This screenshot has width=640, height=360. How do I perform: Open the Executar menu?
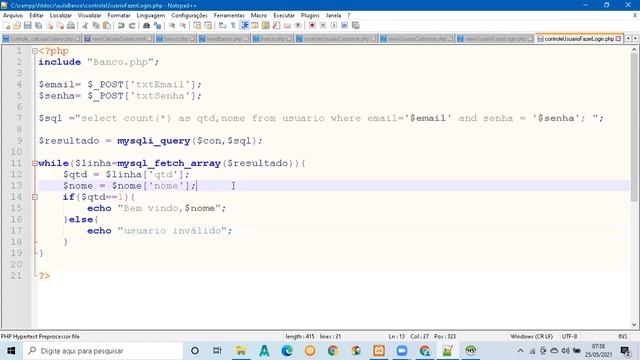[284, 15]
